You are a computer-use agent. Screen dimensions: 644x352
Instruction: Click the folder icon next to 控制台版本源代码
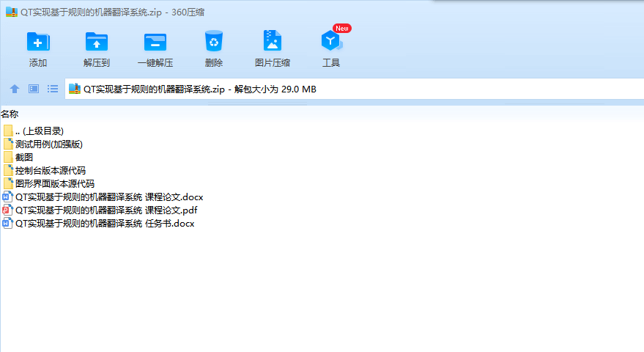(8, 171)
